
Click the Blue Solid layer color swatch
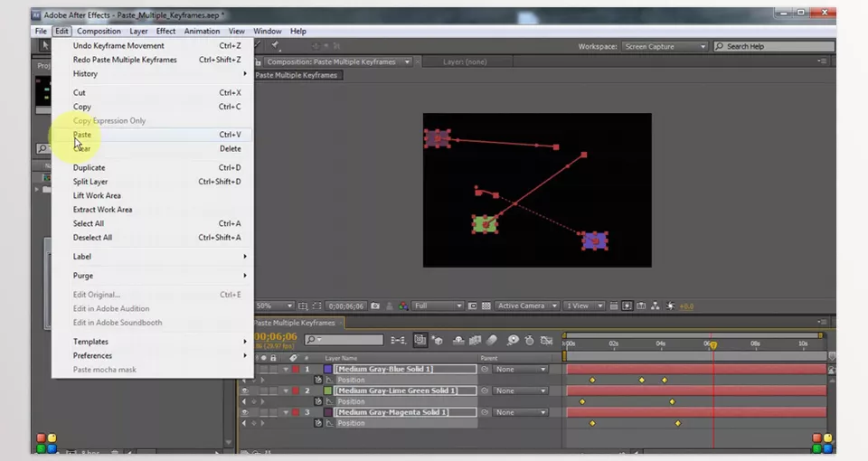pyautogui.click(x=327, y=369)
